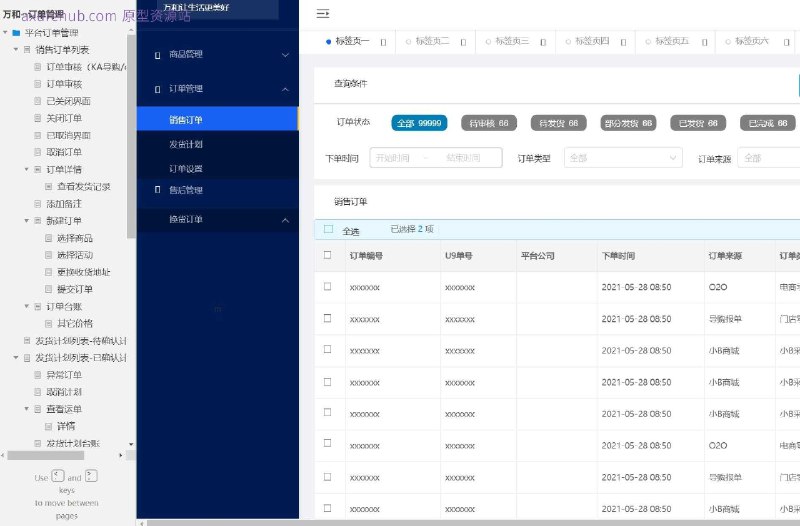Click the page icon beside 关闭订单
800x526 pixels.
point(37,118)
